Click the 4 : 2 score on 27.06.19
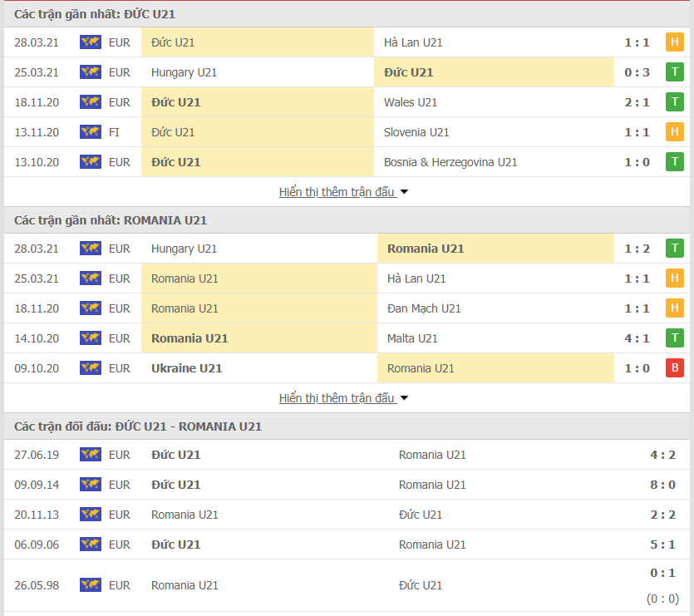Screen dimensions: 694x616 coord(662,455)
